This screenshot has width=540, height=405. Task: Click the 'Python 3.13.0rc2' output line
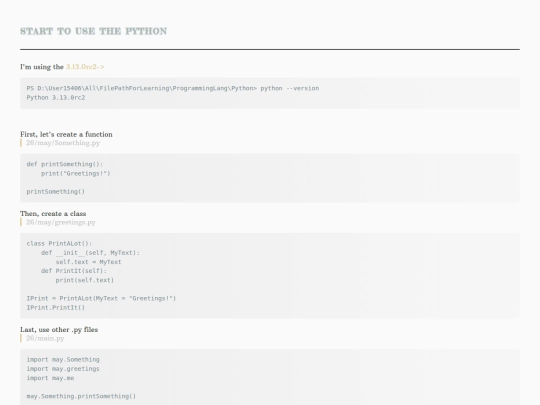56,97
